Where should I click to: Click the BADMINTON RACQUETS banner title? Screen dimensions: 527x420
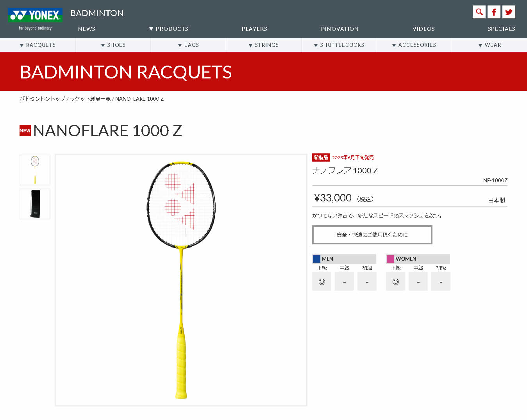click(x=126, y=72)
